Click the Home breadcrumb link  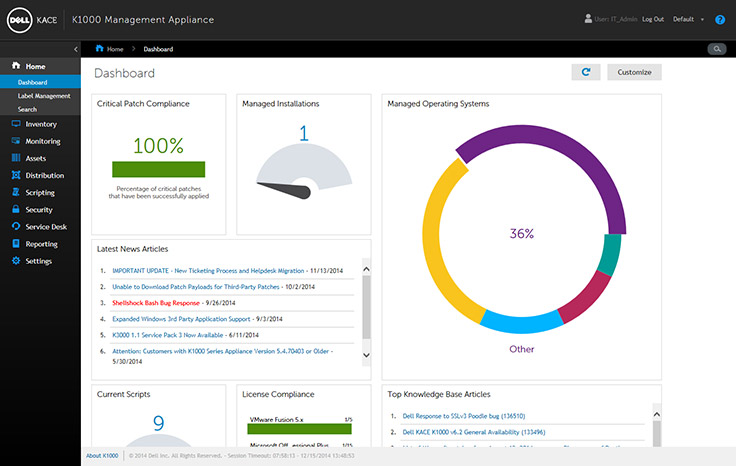click(115, 49)
